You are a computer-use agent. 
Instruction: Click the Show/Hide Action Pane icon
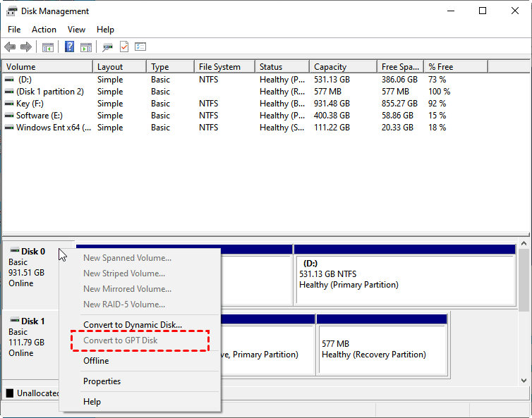pyautogui.click(x=86, y=47)
